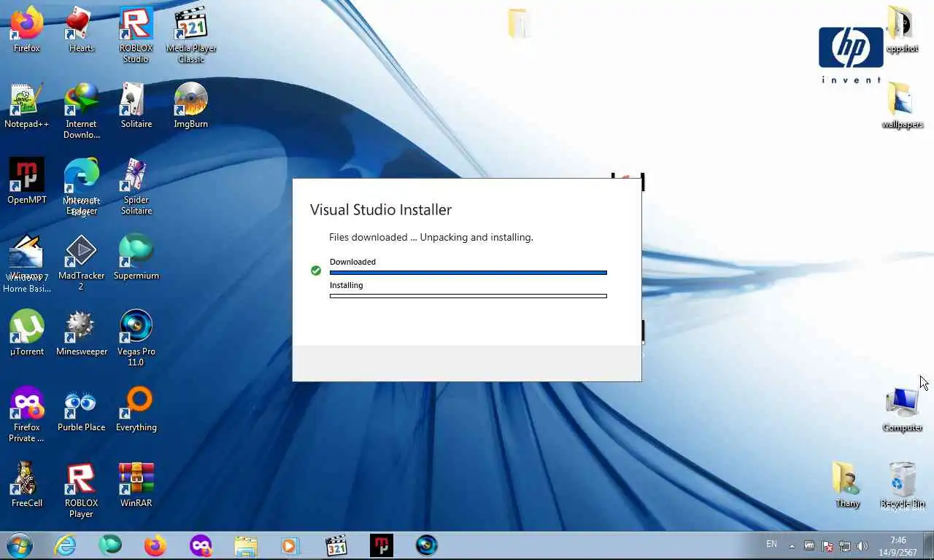934x560 pixels.
Task: Open Firefox Private Browsing taskbar icon
Action: pyautogui.click(x=201, y=545)
